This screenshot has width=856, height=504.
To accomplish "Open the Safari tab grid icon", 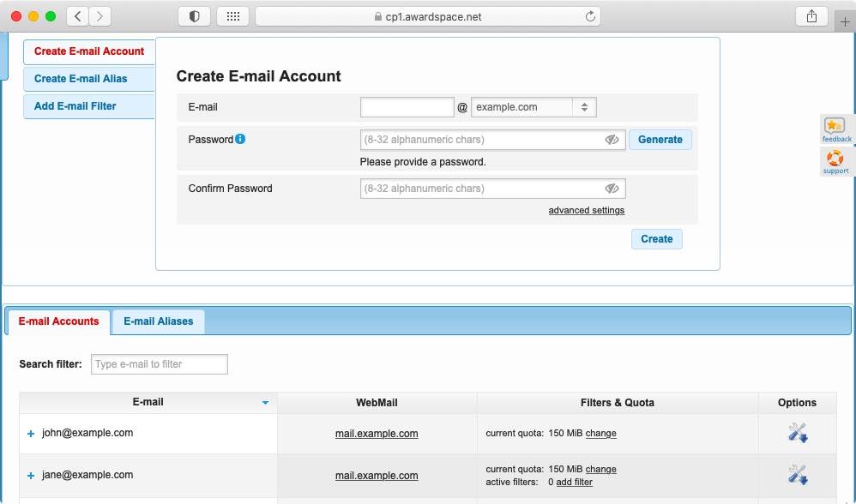I will [x=232, y=15].
